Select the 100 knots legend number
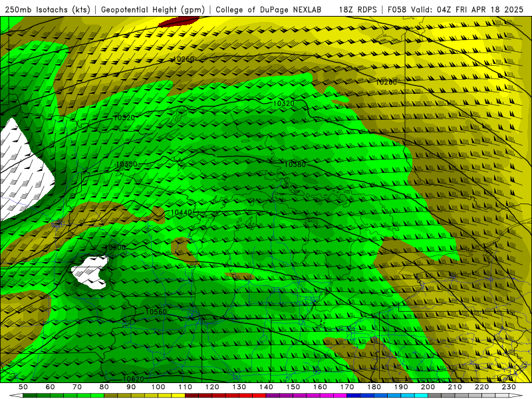This screenshot has height=399, width=532. click(158, 387)
